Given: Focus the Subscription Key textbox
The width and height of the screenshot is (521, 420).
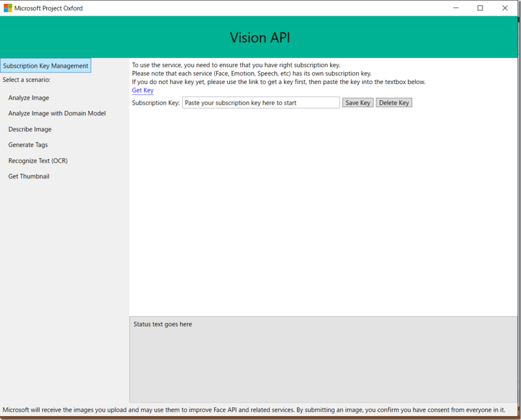Looking at the screenshot, I should coord(261,103).
